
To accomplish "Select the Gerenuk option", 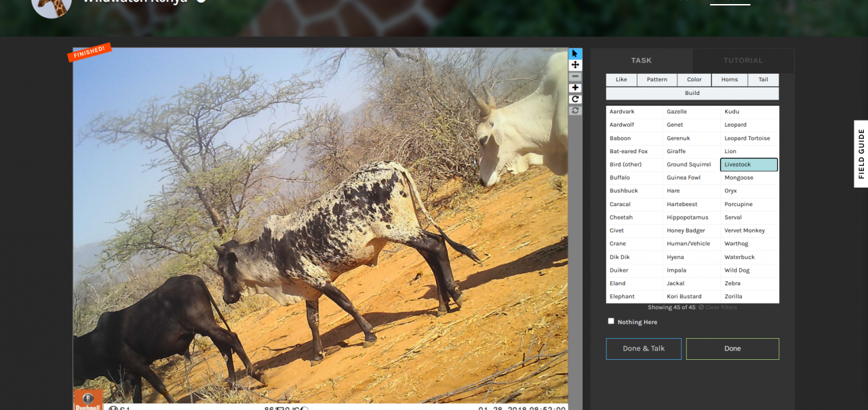I will 692,138.
